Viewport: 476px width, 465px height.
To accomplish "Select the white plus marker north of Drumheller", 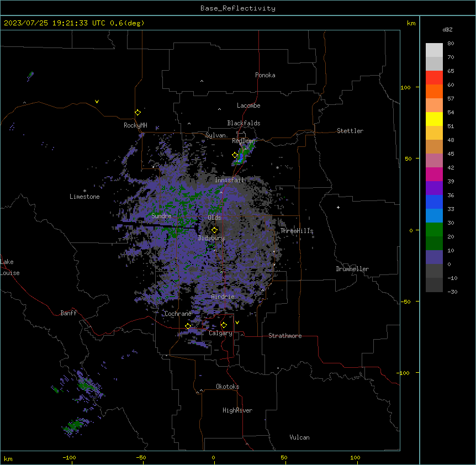I will point(338,207).
